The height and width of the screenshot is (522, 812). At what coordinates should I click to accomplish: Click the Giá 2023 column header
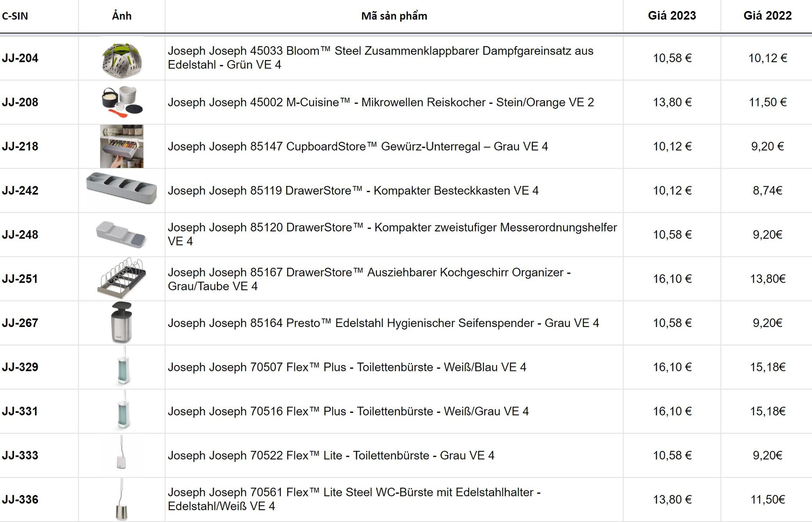click(x=672, y=16)
